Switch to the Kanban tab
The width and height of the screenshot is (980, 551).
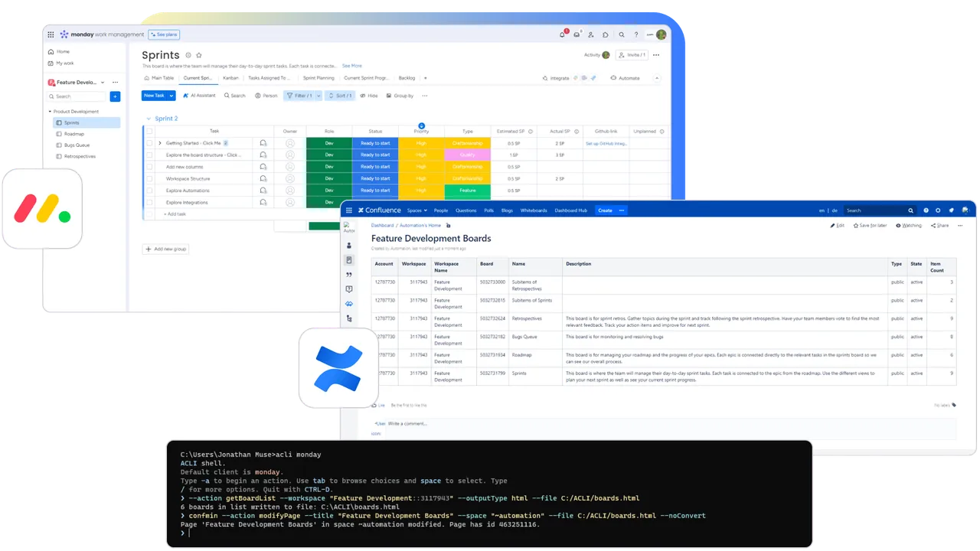[230, 78]
